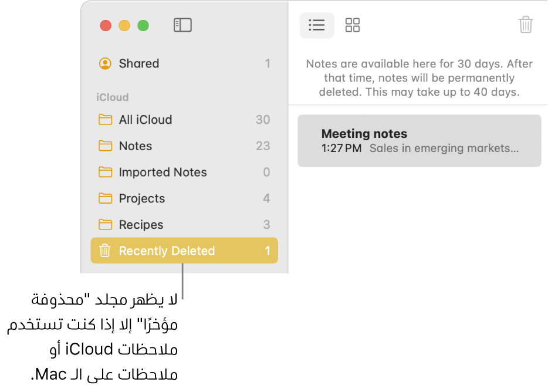Toggle the sidebar visibility button
Viewport: 548px width, 392px height.
tap(182, 25)
